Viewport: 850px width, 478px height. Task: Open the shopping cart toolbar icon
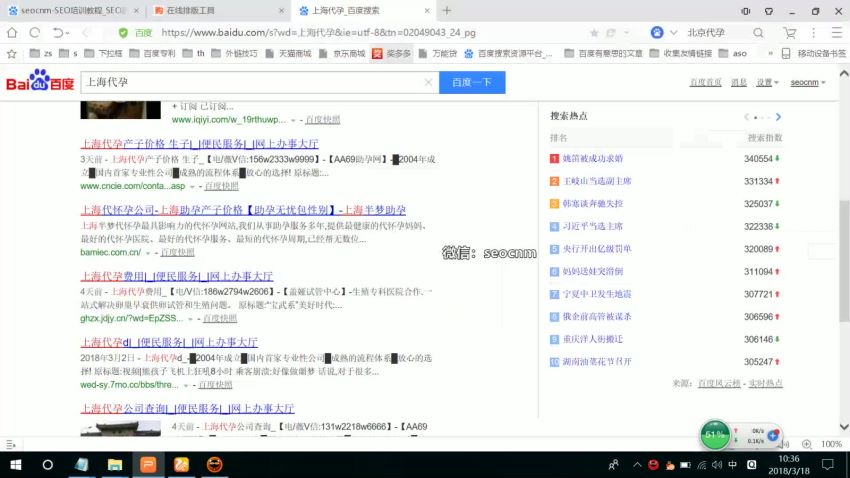790,33
